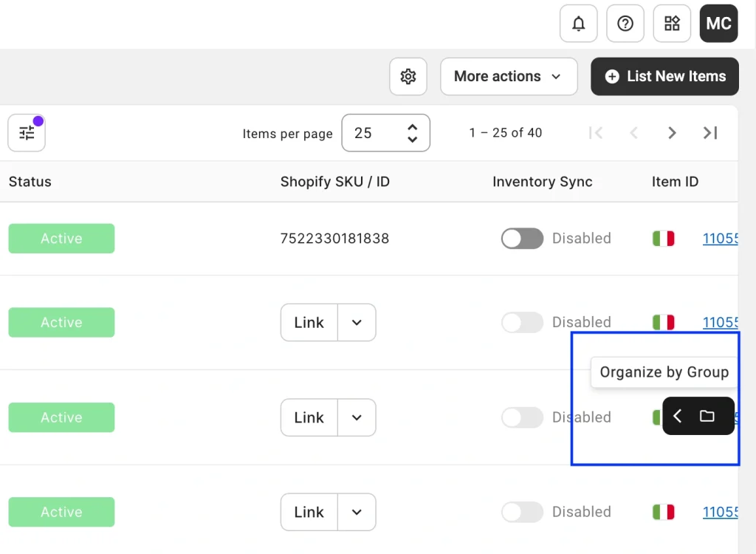Toggle Inventory Sync for SKU 7522330181838

[522, 239]
